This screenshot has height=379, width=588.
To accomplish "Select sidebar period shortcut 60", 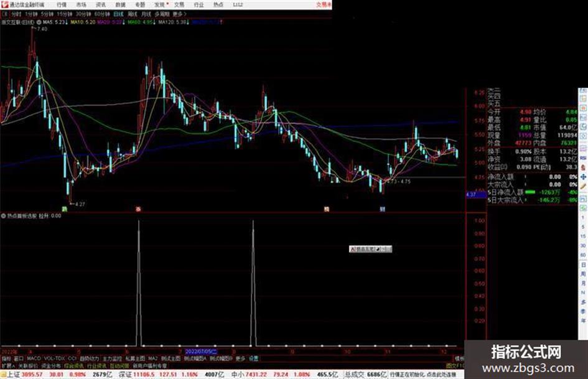I will (583, 255).
